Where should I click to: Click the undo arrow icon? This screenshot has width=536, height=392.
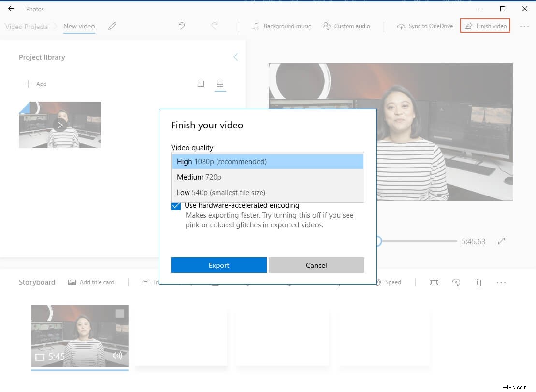click(x=182, y=26)
